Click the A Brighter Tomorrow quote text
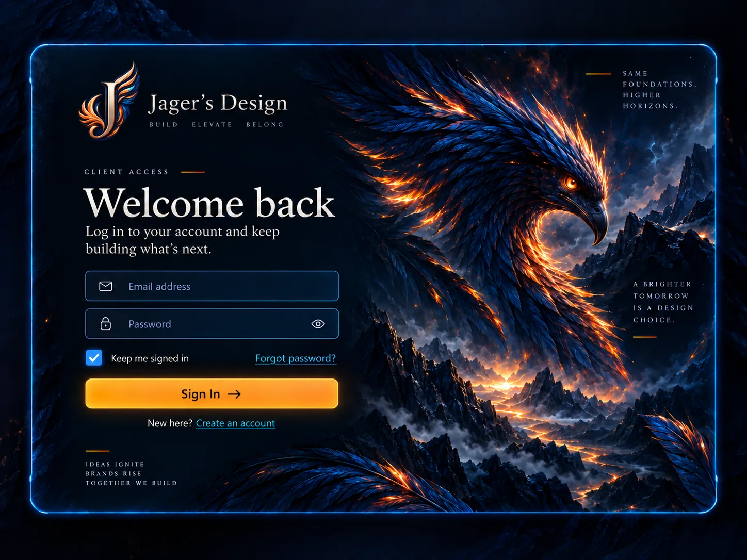Image resolution: width=747 pixels, height=560 pixels. (x=663, y=302)
